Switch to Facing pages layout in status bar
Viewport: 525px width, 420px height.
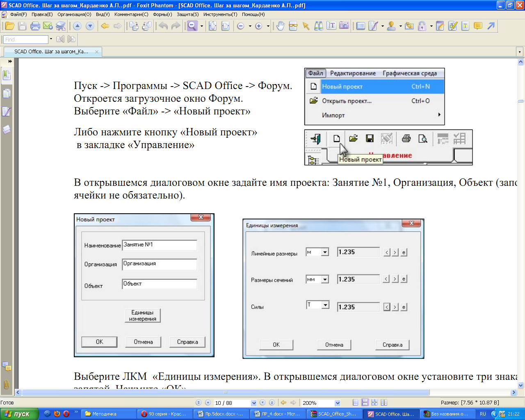point(384,403)
